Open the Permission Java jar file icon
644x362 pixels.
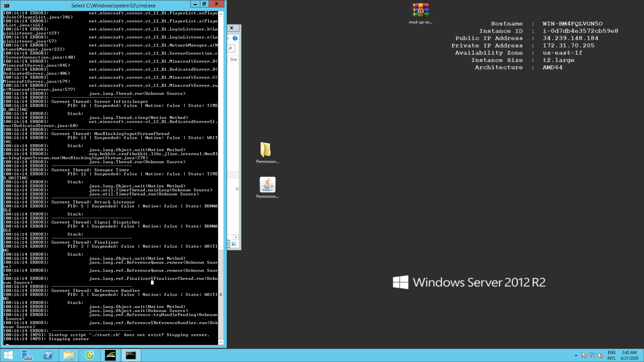coord(267,185)
